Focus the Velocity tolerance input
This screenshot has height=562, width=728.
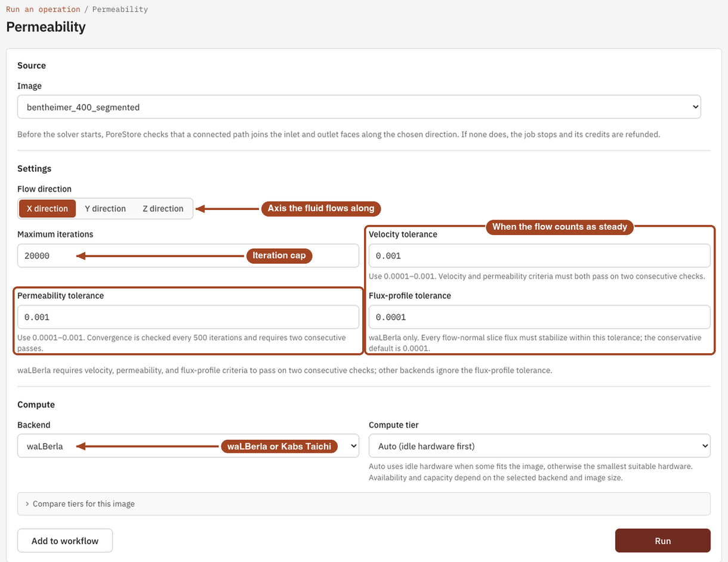[539, 256]
